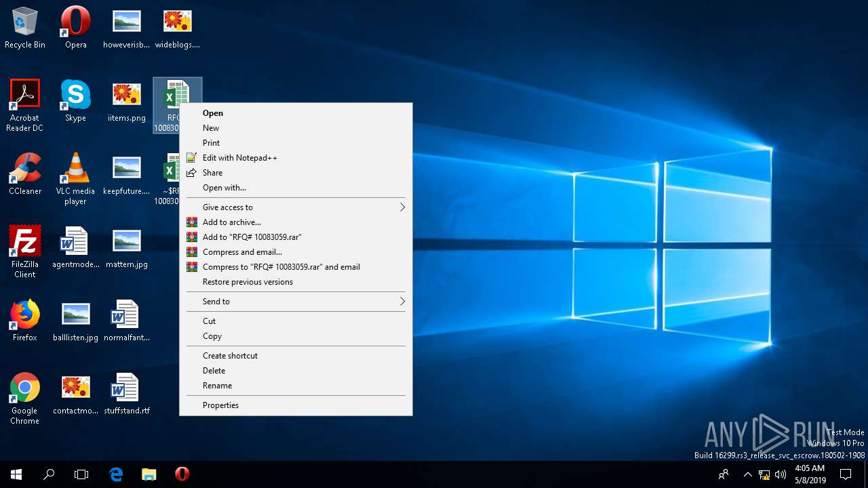The height and width of the screenshot is (488, 868).
Task: Choose Print in the context menu
Action: (296, 143)
